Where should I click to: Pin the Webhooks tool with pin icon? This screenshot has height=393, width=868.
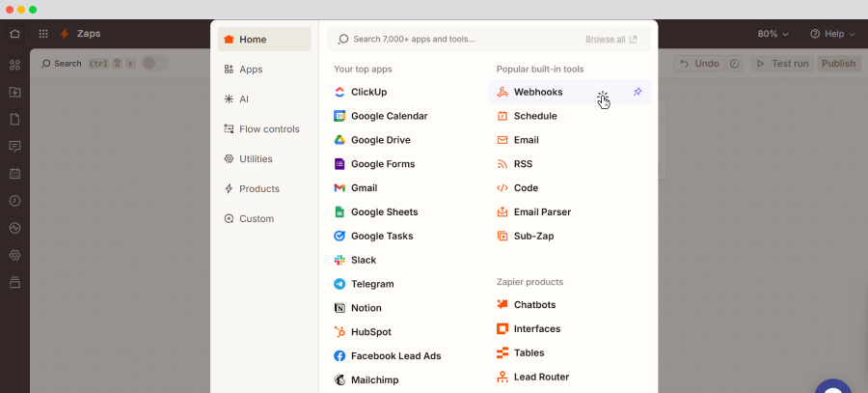(x=637, y=92)
